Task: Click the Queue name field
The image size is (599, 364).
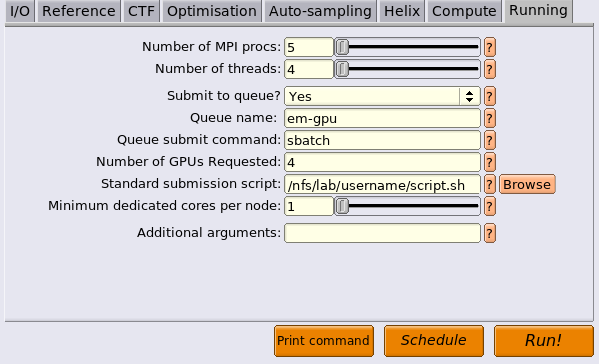Action: click(x=382, y=118)
